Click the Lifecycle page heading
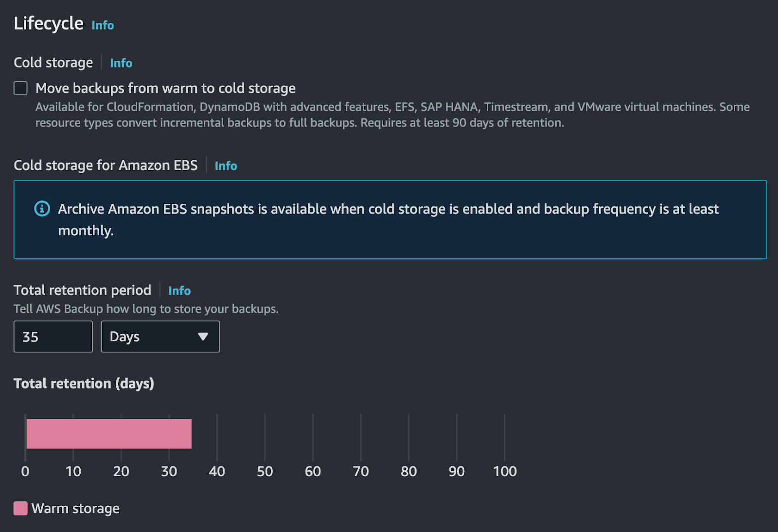 coord(48,23)
